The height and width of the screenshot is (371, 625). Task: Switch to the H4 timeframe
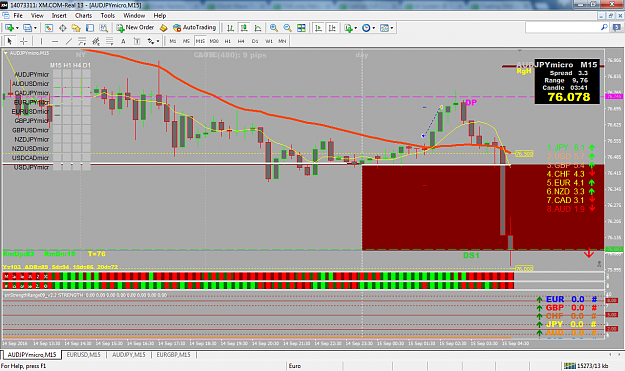click(x=241, y=41)
